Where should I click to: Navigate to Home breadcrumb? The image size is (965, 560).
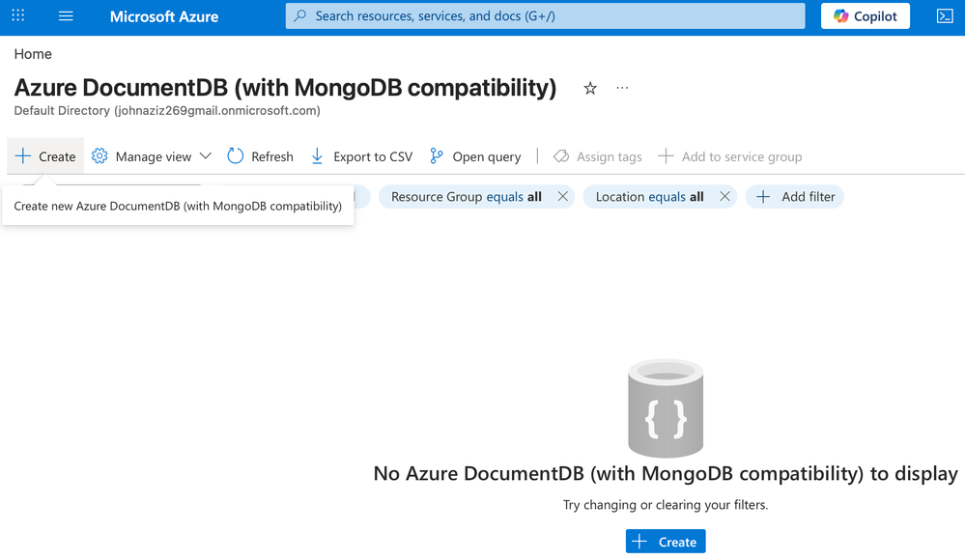[x=33, y=54]
